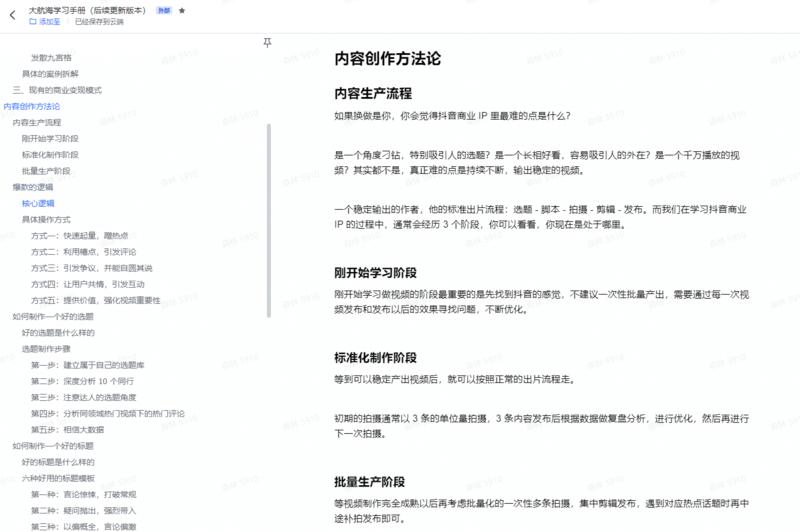This screenshot has height=532, width=800.
Task: Pin the outline panel with the pushpin icon
Action: (267, 42)
